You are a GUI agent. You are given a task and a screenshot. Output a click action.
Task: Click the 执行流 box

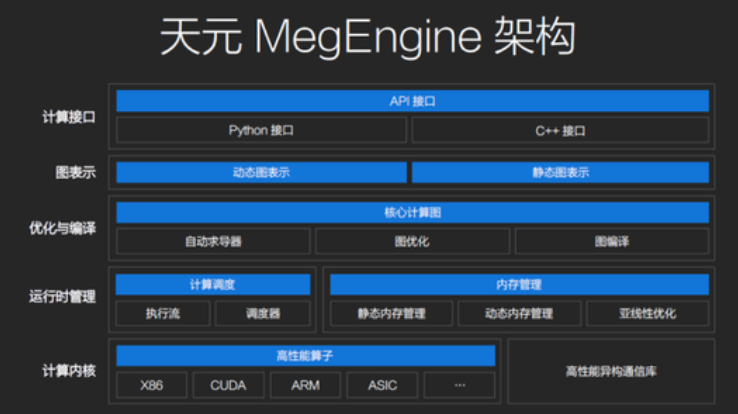tap(163, 313)
